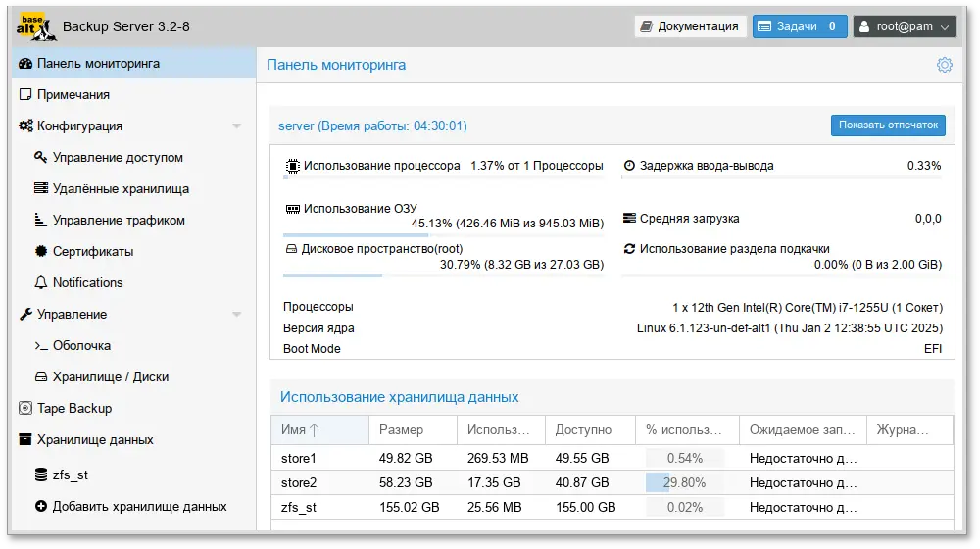980x549 pixels.
Task: Open the zfs_st datastore in sidebar
Action: pyautogui.click(x=70, y=475)
